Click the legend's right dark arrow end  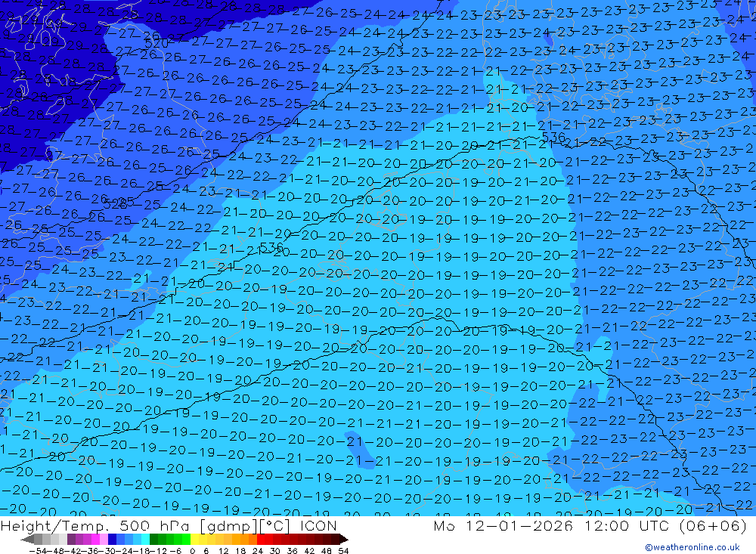pyautogui.click(x=344, y=540)
